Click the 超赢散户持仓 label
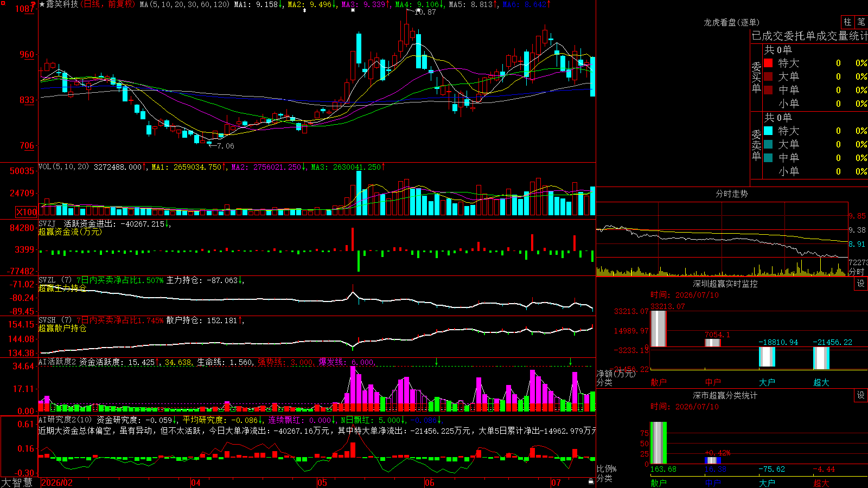This screenshot has height=488, width=868. 62,328
